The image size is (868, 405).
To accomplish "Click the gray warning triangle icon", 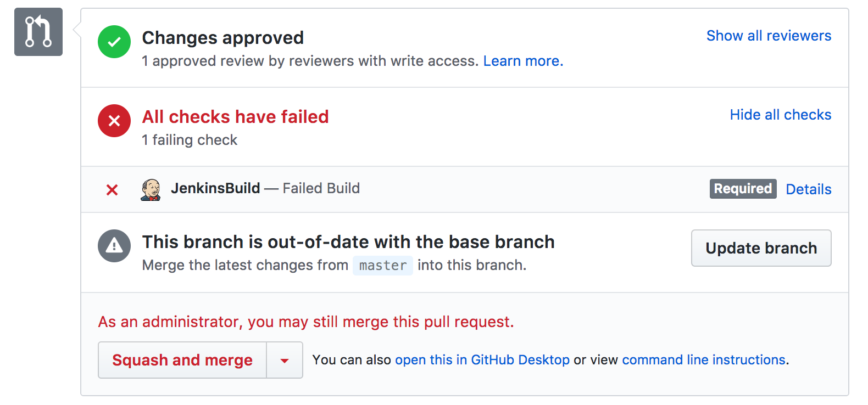I will 114,246.
